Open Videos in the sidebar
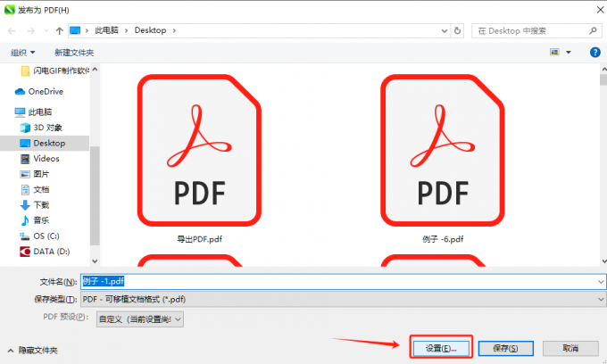 click(x=40, y=159)
